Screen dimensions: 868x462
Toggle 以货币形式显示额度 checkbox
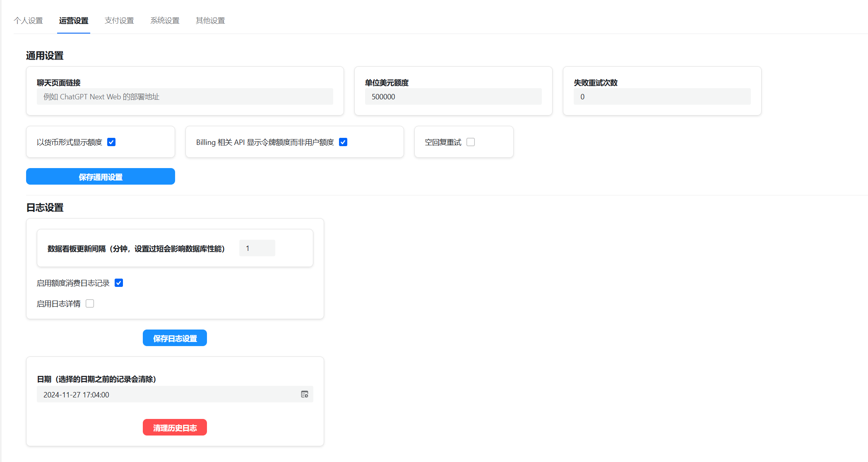111,142
